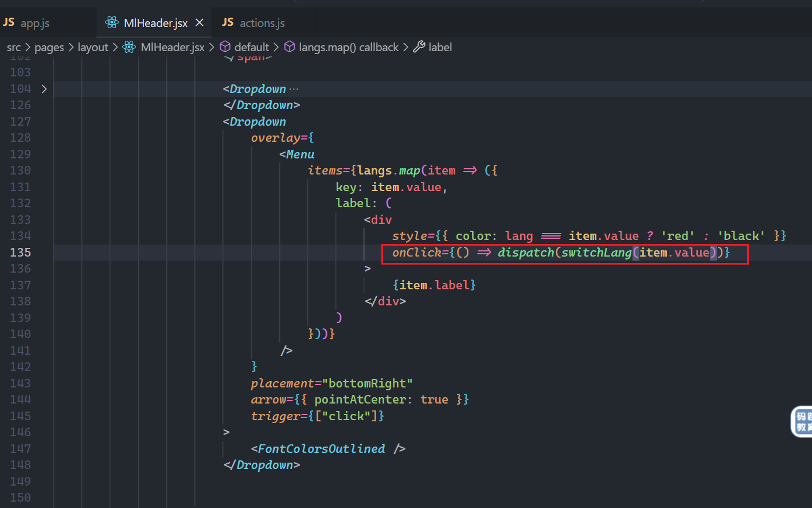This screenshot has height=508, width=812.
Task: Click 'overlay' attribute on line 128
Action: (276, 138)
